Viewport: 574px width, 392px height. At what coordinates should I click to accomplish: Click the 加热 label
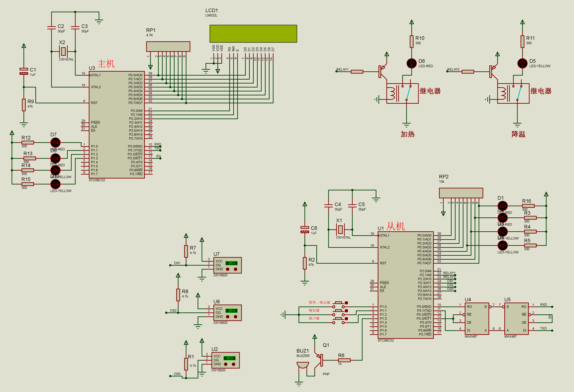click(x=408, y=134)
